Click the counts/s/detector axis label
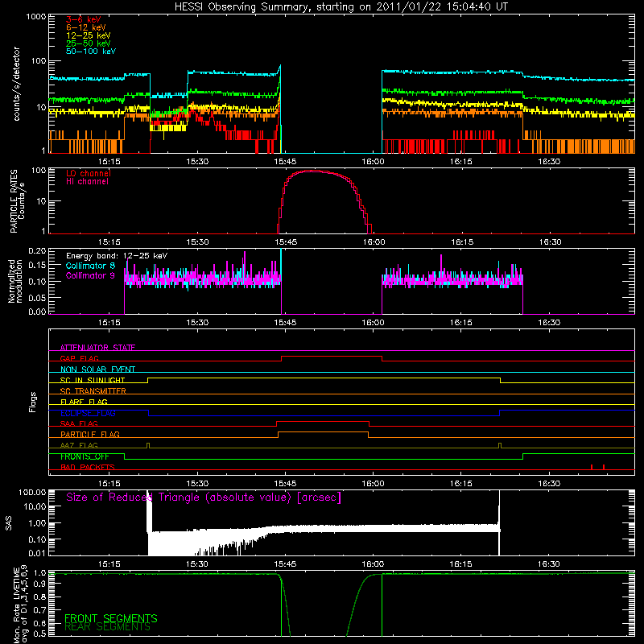Image resolution: width=644 pixels, height=644 pixels. (x=16, y=84)
